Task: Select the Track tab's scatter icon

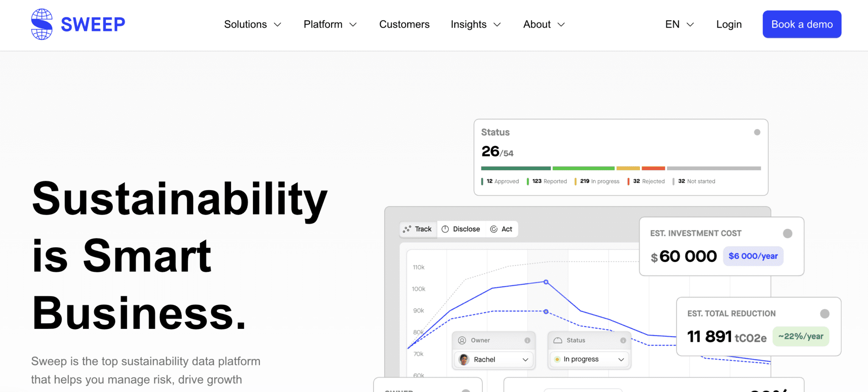Action: (x=406, y=229)
